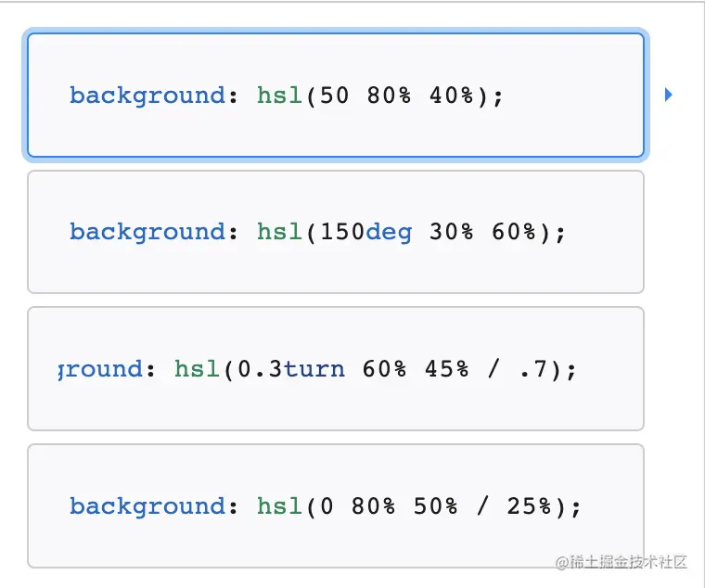
Task: Click green hsl keyword in first example
Action: pyautogui.click(x=279, y=96)
